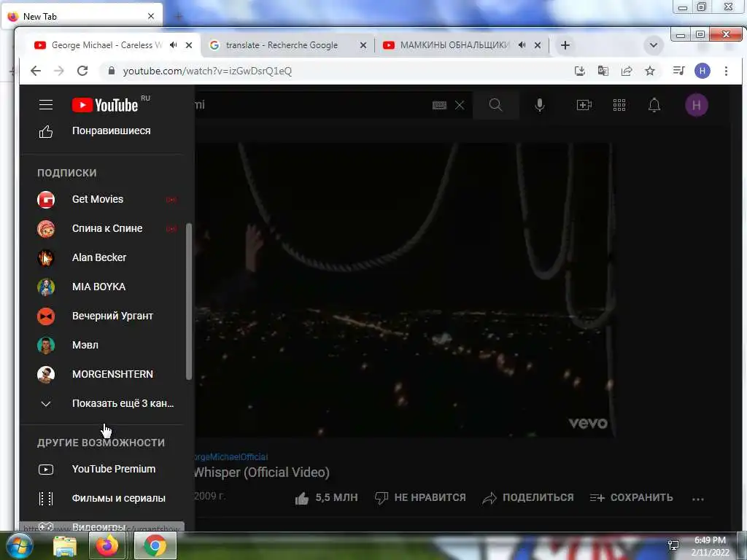Expand Показать ещё 3 канала
This screenshot has width=747, height=560.
pyautogui.click(x=107, y=403)
